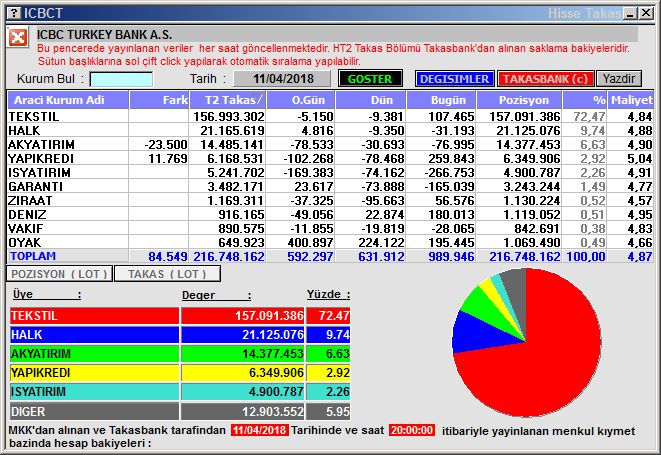The height and width of the screenshot is (455, 661).
Task: Click Fark value 11.769 for YAPIKREDI
Action: pos(168,159)
